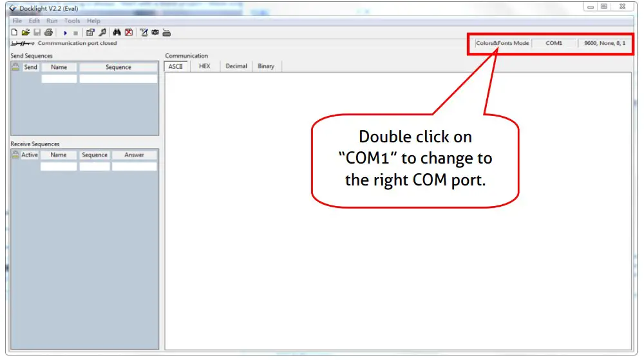Image resolution: width=644 pixels, height=360 pixels.
Task: Open the File menu
Action: pos(17,21)
